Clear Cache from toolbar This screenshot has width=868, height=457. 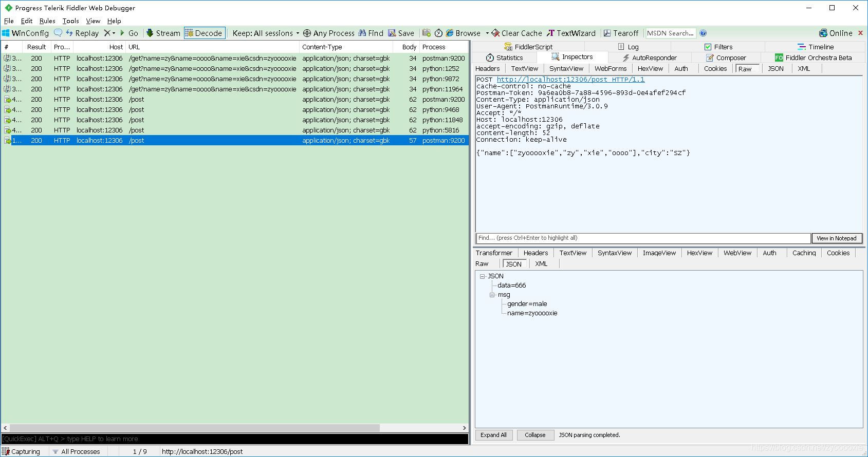[516, 33]
